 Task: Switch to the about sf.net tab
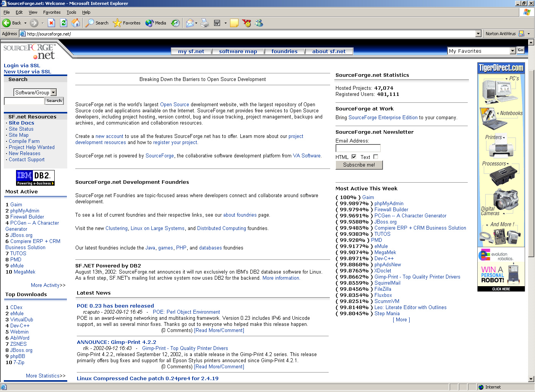pos(329,51)
